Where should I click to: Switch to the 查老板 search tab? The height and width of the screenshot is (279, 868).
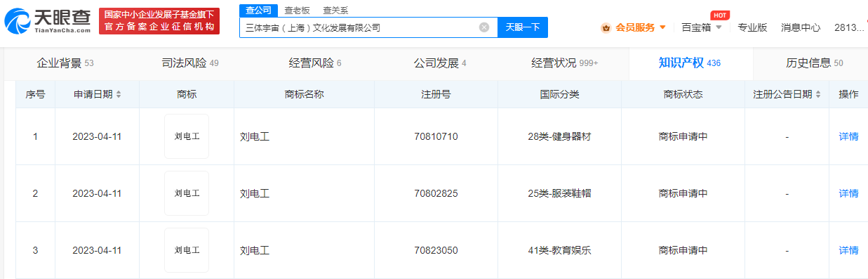tap(297, 11)
